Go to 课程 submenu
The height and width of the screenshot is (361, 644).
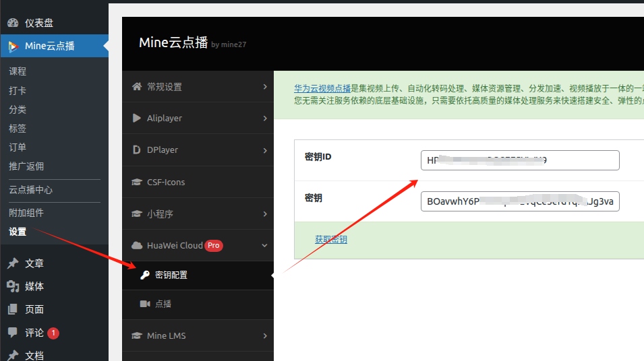(18, 71)
